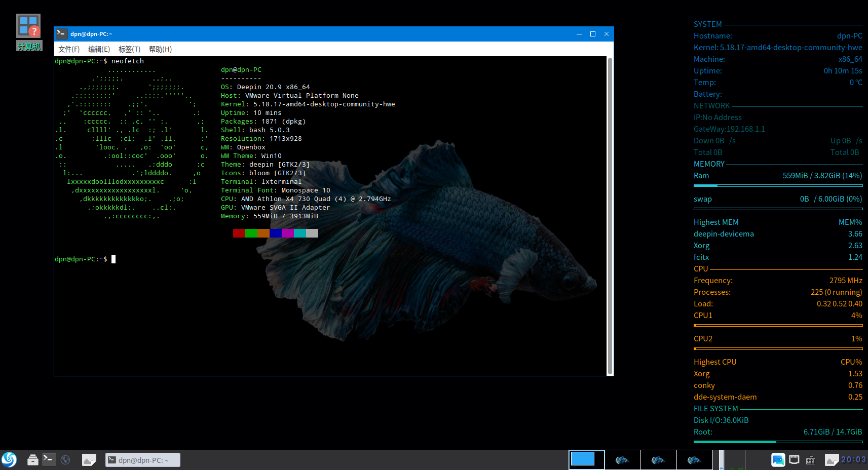This screenshot has width=868, height=470.
Task: Click the keyboard input method tray icon
Action: click(x=811, y=460)
